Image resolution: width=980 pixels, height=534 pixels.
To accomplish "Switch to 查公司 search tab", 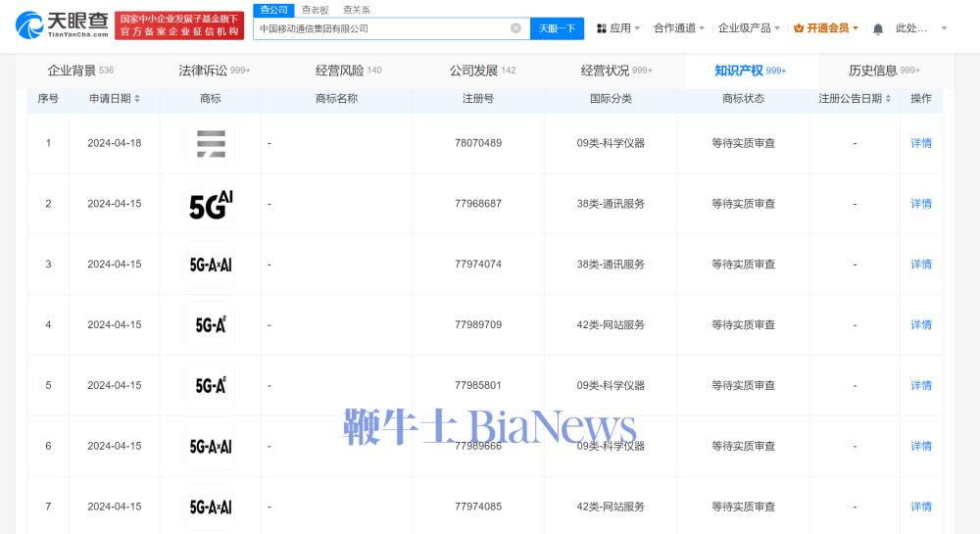I will pyautogui.click(x=273, y=10).
